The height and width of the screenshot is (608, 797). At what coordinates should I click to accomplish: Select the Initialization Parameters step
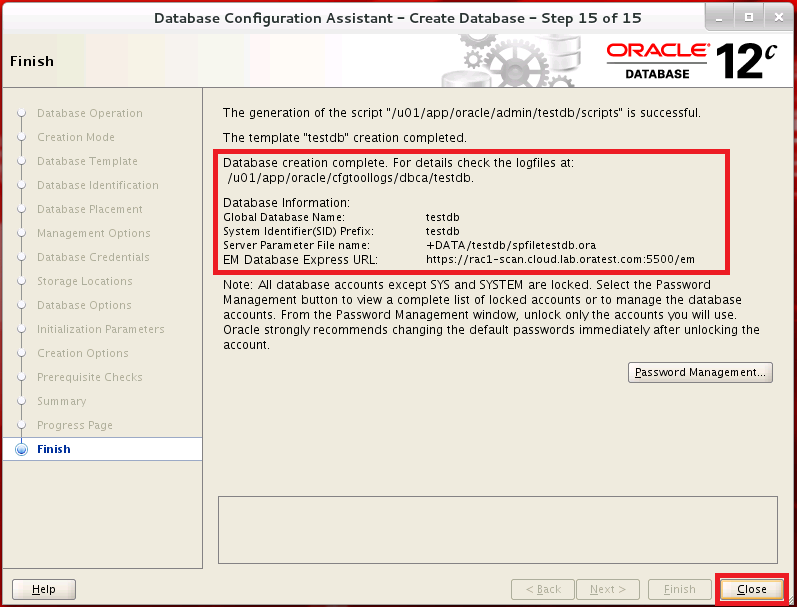pyautogui.click(x=101, y=329)
